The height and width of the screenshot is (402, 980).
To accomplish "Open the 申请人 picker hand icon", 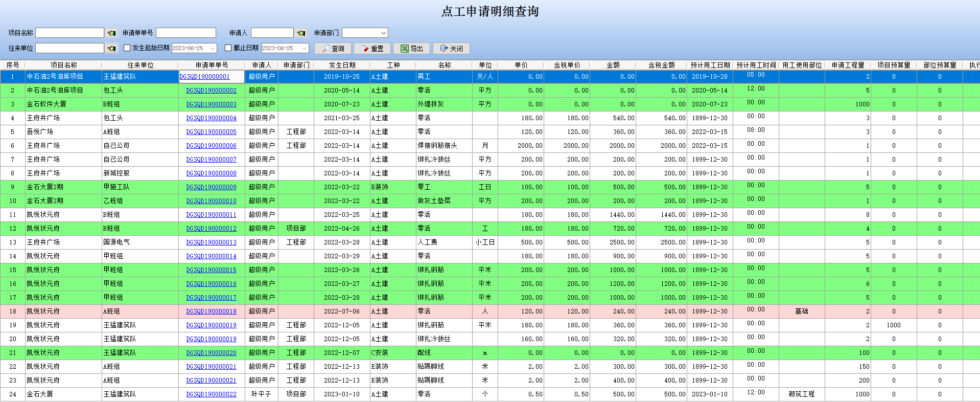I will click(x=301, y=33).
